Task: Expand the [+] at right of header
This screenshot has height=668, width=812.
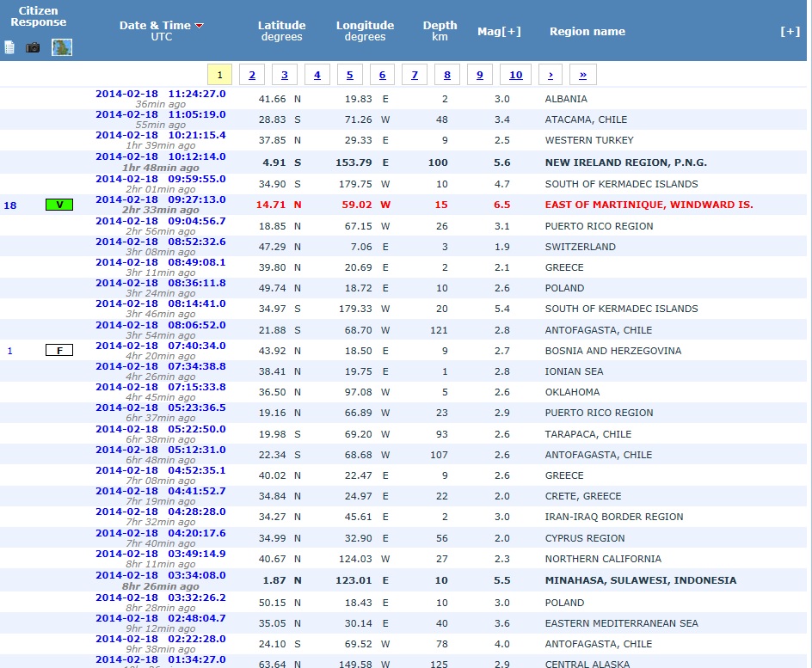Action: coord(790,32)
